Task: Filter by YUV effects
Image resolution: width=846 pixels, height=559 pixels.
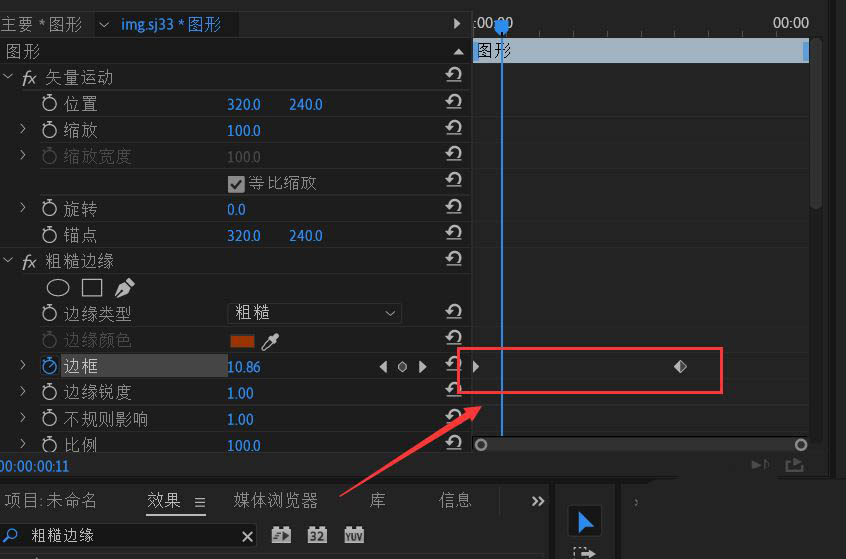Action: click(x=354, y=535)
